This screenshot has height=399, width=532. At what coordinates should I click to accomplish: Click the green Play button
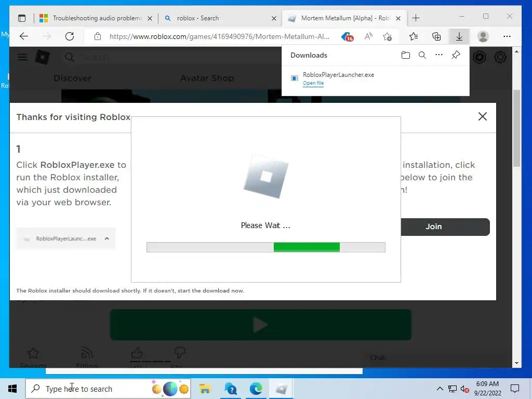(x=261, y=325)
